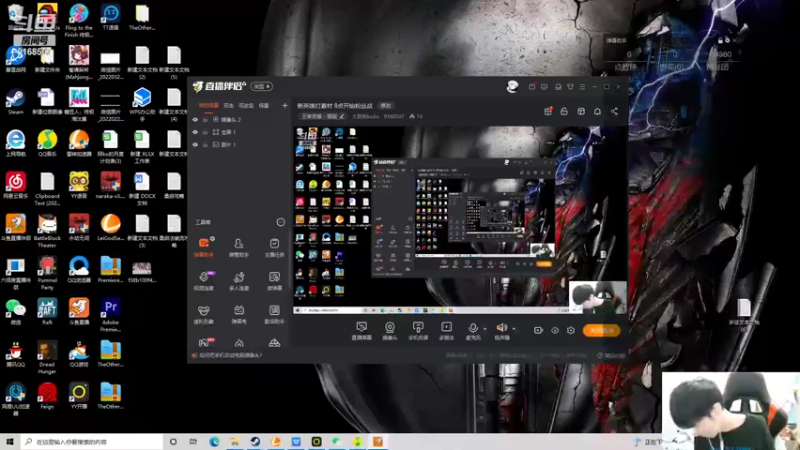
Task: Open File Explorer from the taskbar
Action: 234,442
